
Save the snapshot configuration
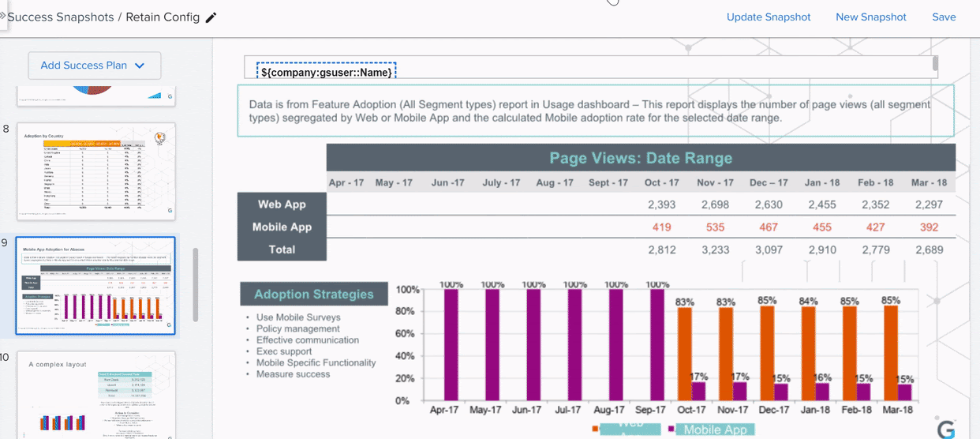[x=943, y=17]
